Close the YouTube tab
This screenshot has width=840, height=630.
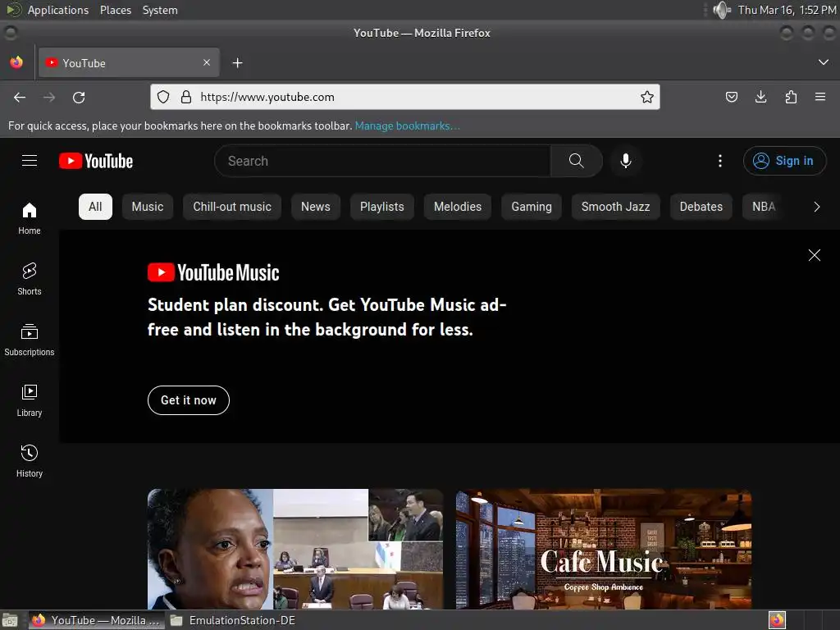[207, 62]
